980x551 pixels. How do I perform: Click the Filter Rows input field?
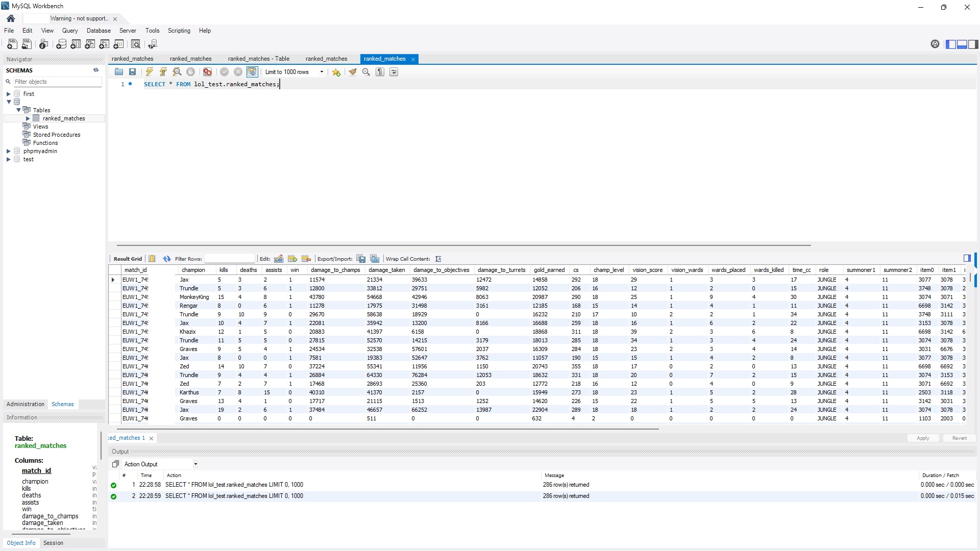point(229,259)
